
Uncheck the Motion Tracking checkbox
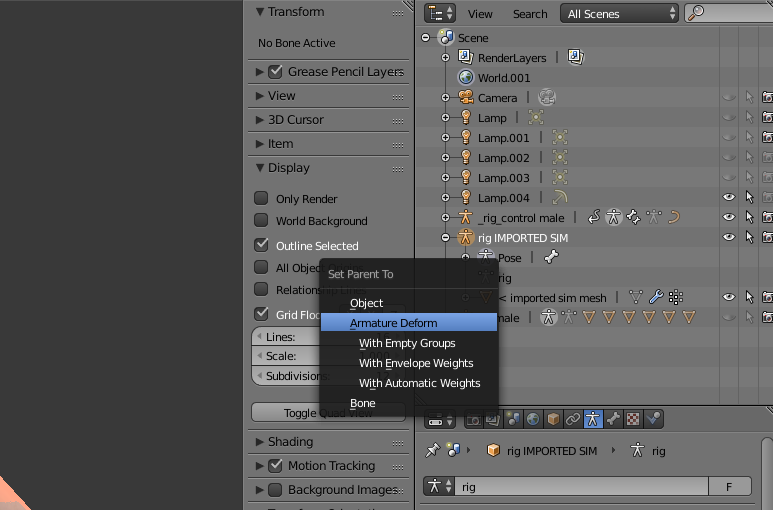click(x=275, y=465)
